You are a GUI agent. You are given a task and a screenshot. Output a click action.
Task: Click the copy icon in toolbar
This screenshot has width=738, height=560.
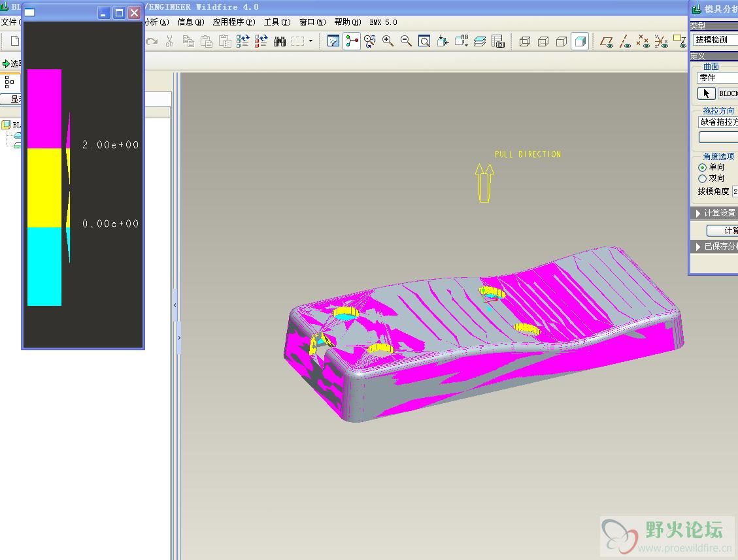tap(188, 41)
